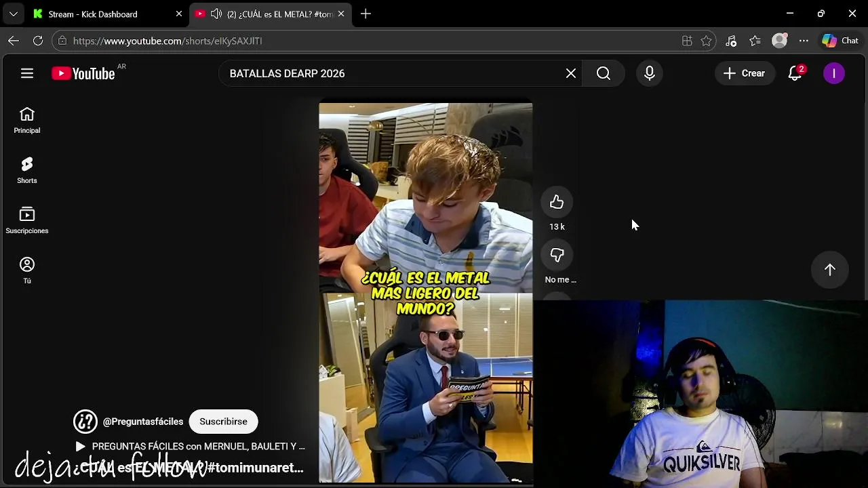
Task: Expand the tab search dropdown arrow
Action: [x=14, y=14]
